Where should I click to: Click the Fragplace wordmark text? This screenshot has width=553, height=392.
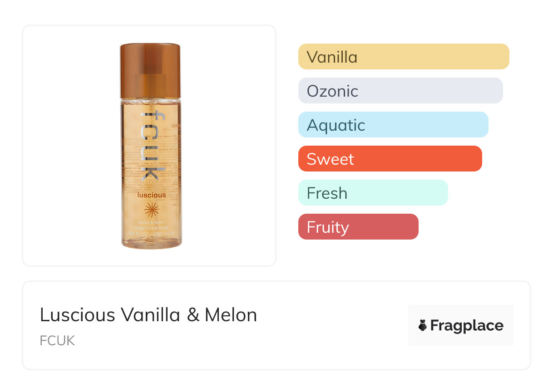coord(467,325)
